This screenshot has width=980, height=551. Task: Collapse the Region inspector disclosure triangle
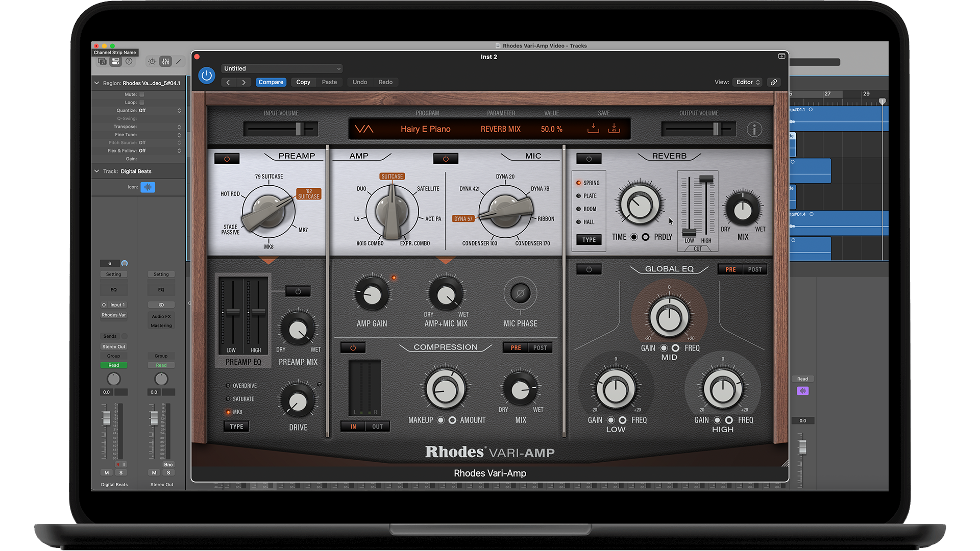click(96, 83)
